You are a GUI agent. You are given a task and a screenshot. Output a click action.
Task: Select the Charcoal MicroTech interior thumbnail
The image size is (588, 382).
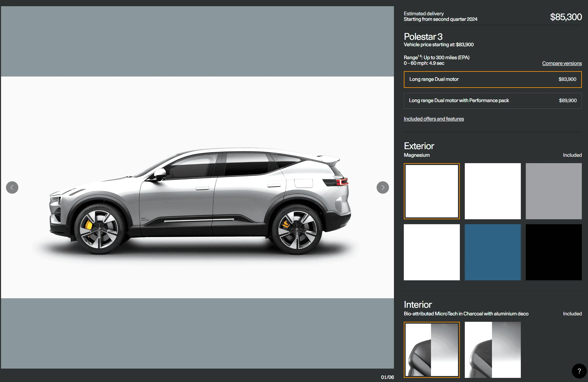pos(432,350)
